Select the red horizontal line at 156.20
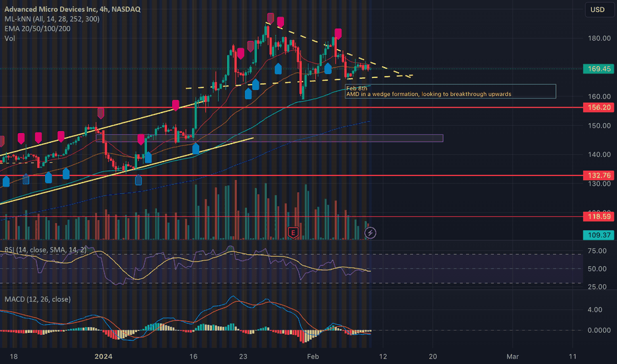 pyautogui.click(x=291, y=107)
